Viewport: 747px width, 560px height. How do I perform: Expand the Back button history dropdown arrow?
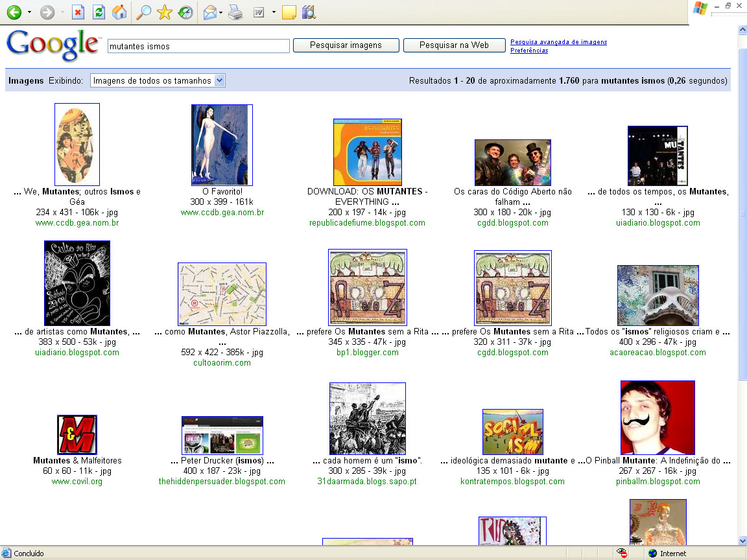29,12
